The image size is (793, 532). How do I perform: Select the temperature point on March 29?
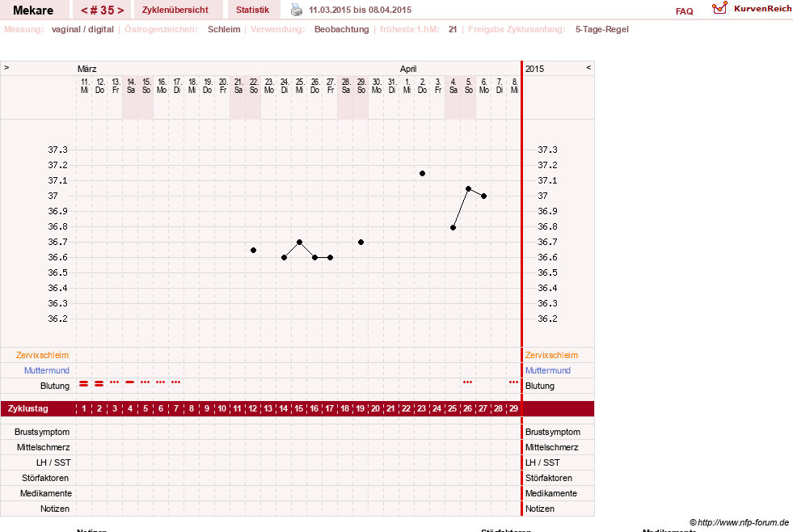point(361,243)
